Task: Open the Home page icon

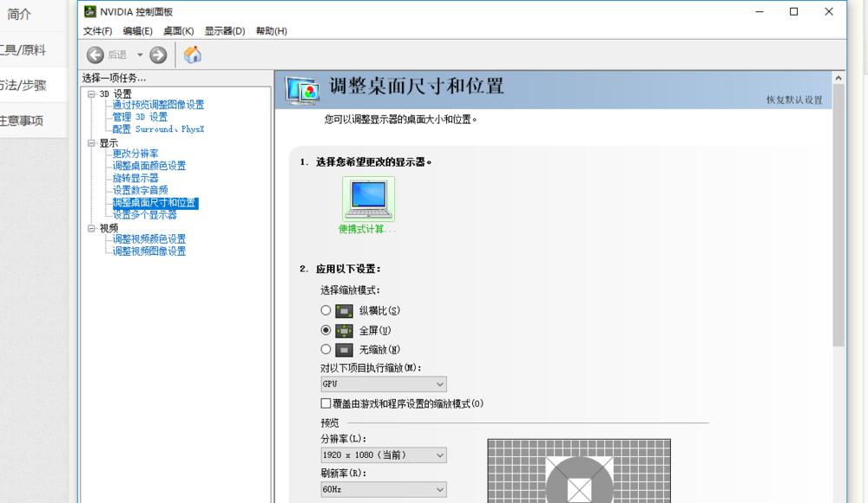Action: [x=192, y=55]
